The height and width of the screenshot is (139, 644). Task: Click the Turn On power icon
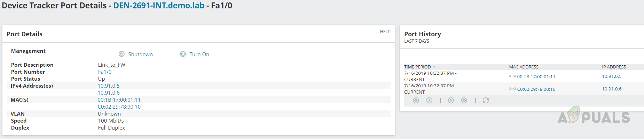(x=183, y=54)
